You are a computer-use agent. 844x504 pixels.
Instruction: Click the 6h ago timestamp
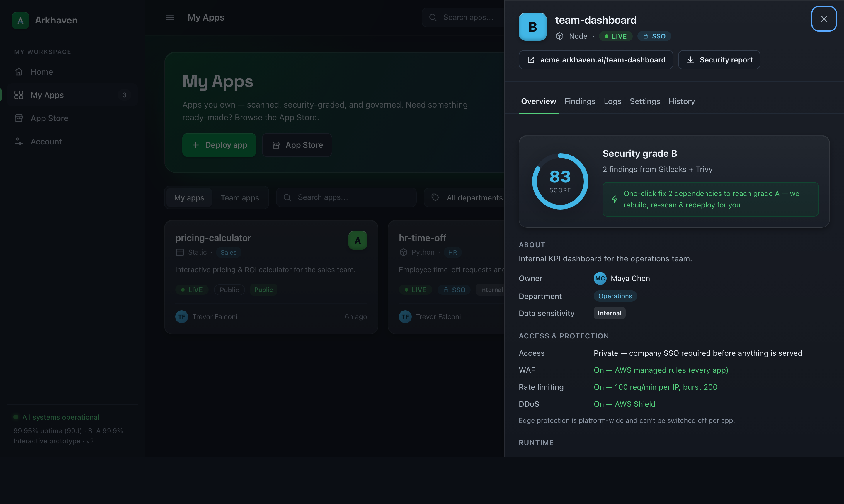(x=355, y=317)
